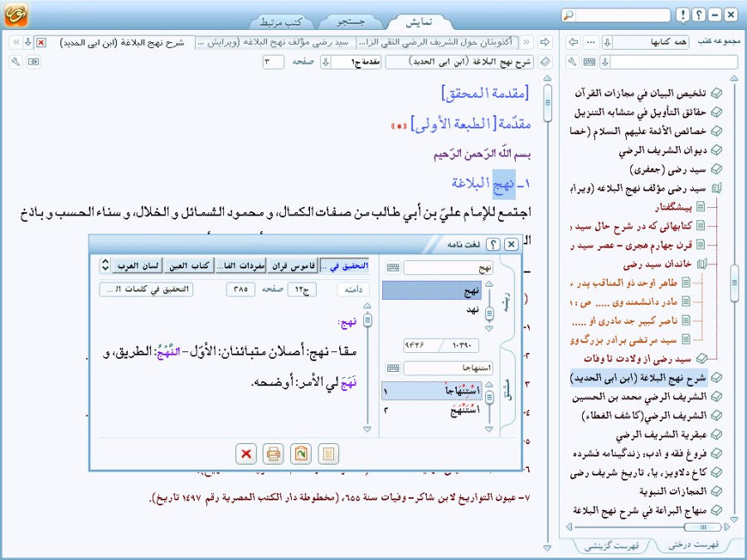Open the virtual keyboard in the book list panel
The image size is (747, 560).
click(589, 62)
